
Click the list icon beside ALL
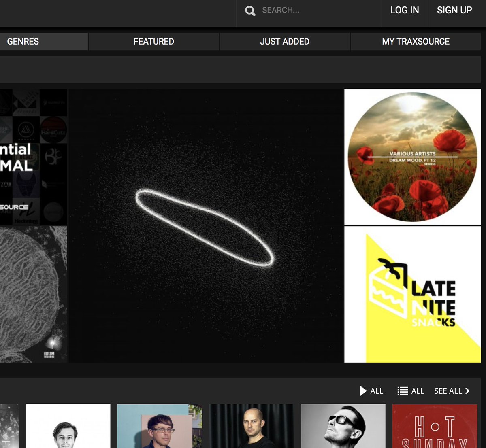pos(403,391)
